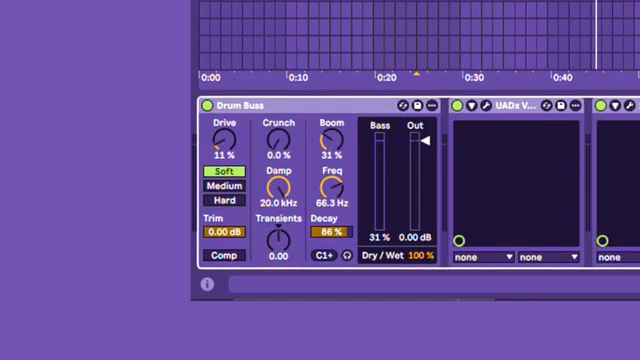Click the C1+ tune button
The image size is (640, 360).
[x=324, y=256]
